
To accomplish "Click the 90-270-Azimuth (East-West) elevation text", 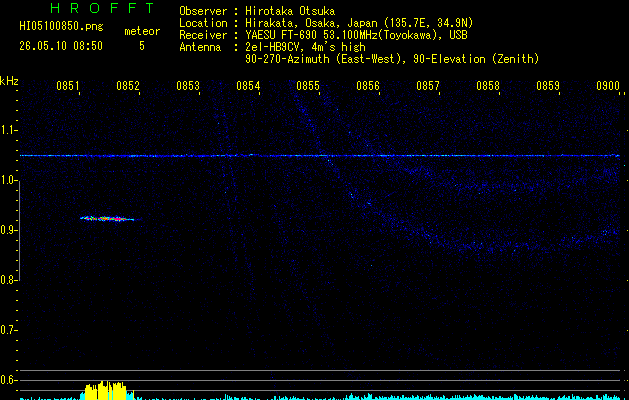I will point(392,59).
